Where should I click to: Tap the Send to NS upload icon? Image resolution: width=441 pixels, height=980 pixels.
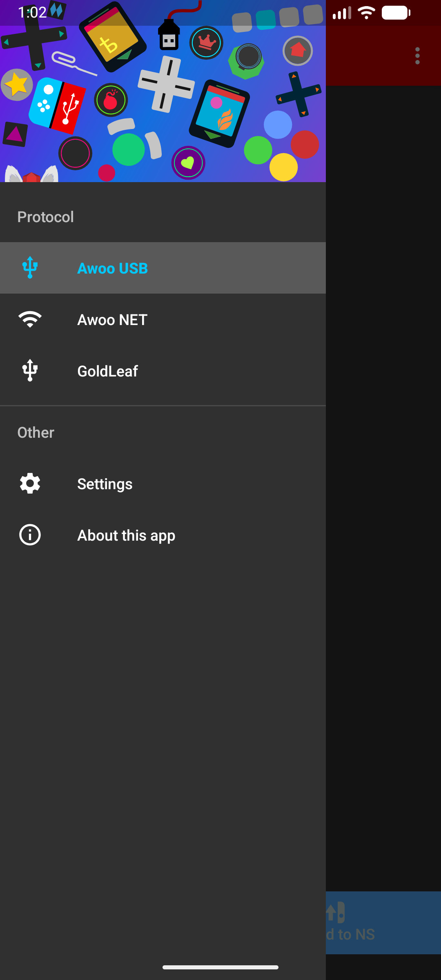[336, 912]
